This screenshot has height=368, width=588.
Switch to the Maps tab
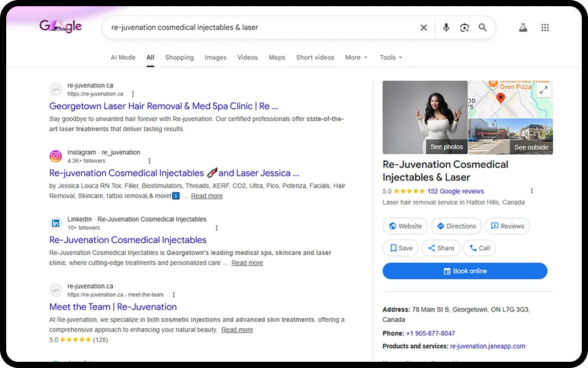pyautogui.click(x=277, y=58)
